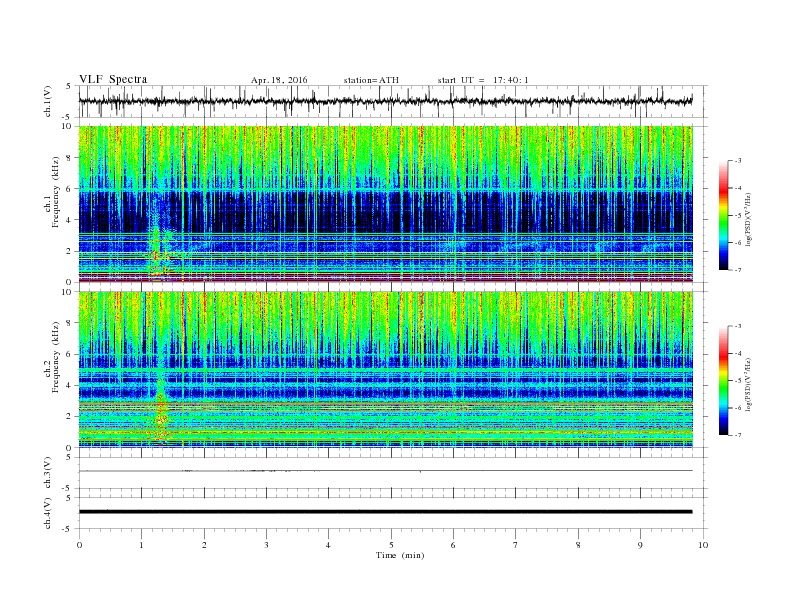792x612 pixels.
Task: Click the time axis tick label "9"
Action: coord(640,545)
